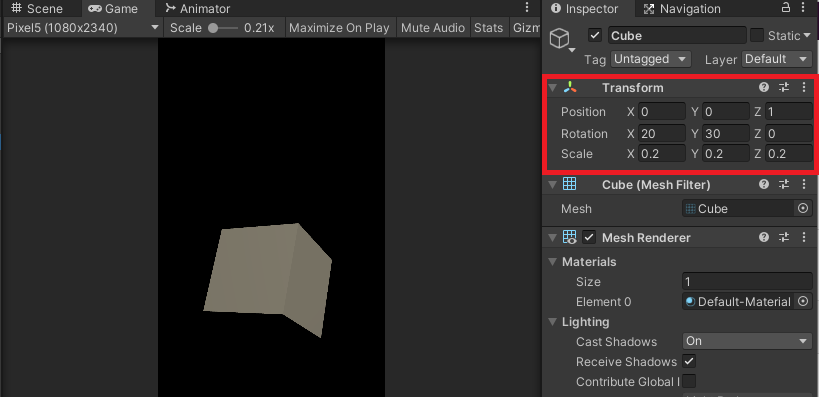Open Mesh Filter presets icon
The width and height of the screenshot is (819, 397).
coord(784,184)
